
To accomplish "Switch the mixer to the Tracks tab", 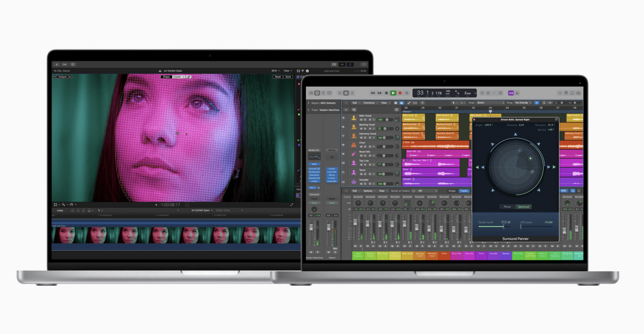I will coord(464,191).
